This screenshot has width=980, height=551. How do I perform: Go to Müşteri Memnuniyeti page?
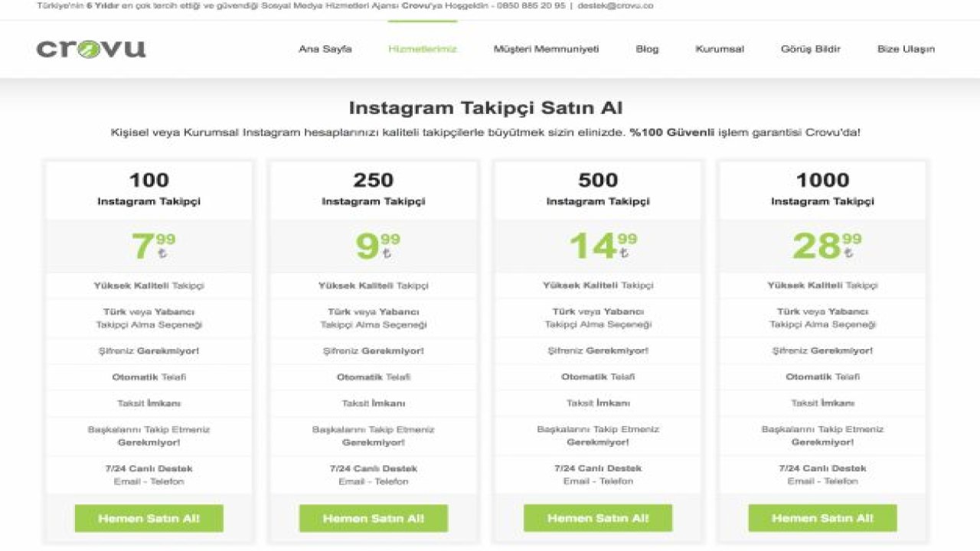546,49
